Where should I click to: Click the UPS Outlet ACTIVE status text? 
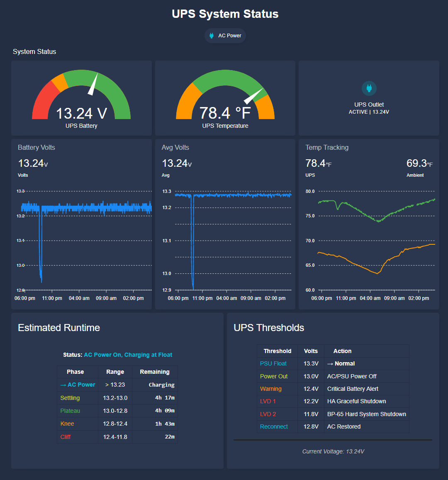click(x=369, y=112)
